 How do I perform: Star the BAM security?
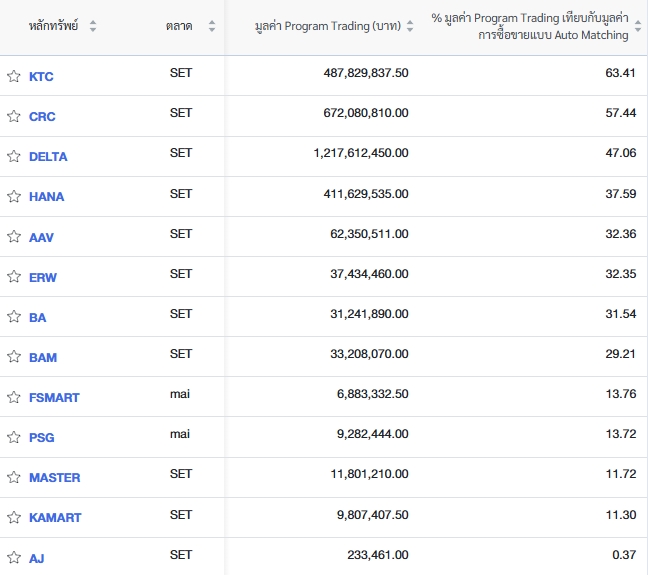tap(14, 357)
